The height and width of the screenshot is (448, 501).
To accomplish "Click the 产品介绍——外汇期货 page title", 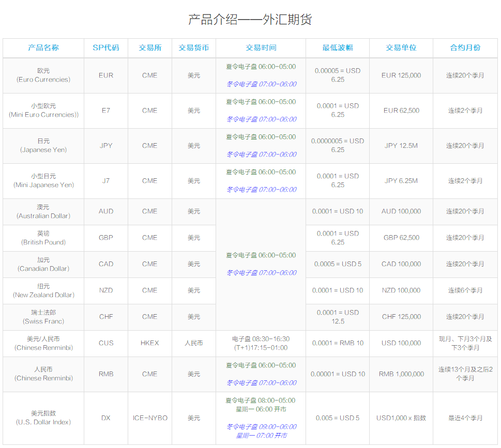I will click(250, 20).
